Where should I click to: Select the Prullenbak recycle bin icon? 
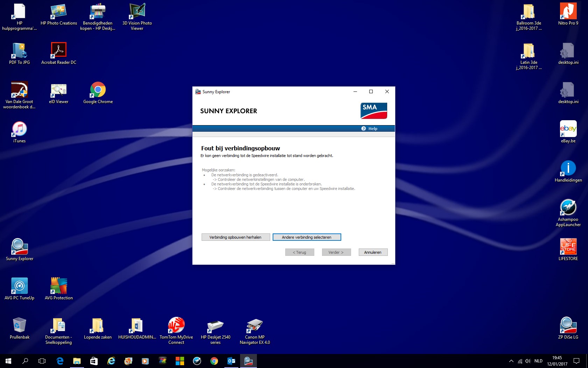click(x=20, y=326)
